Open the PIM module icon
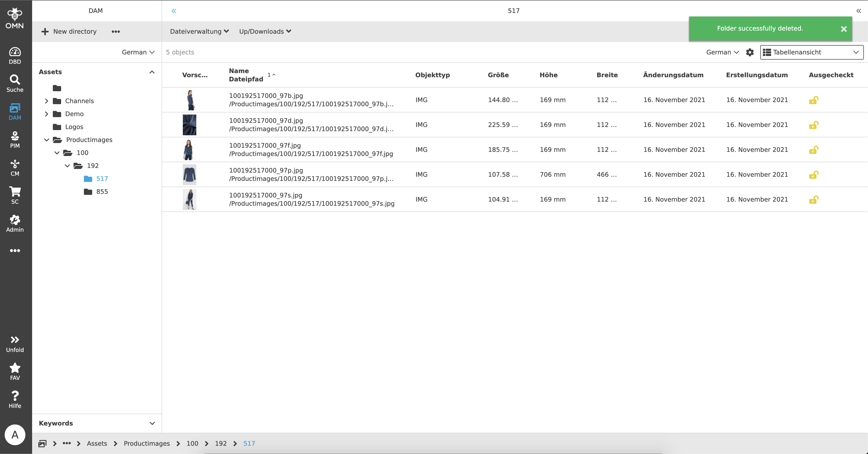The width and height of the screenshot is (868, 454). click(x=15, y=139)
